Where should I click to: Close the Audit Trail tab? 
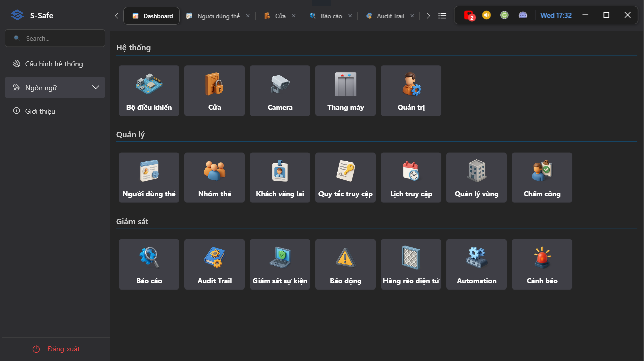412,16
